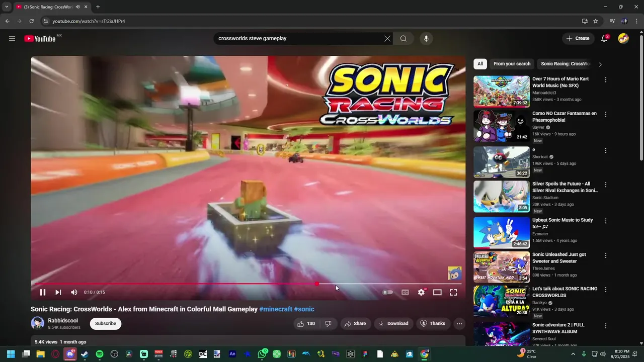Open options for Sonic Unleashed Just got Sweeter
Viewport: 644px width, 362px height.
click(606, 256)
